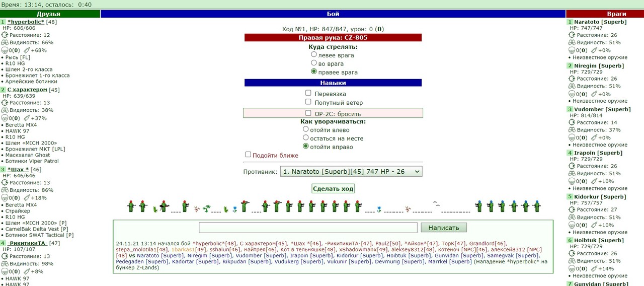Click the 'Враги' panel header
The height and width of the screenshot is (286, 644).
(x=605, y=14)
